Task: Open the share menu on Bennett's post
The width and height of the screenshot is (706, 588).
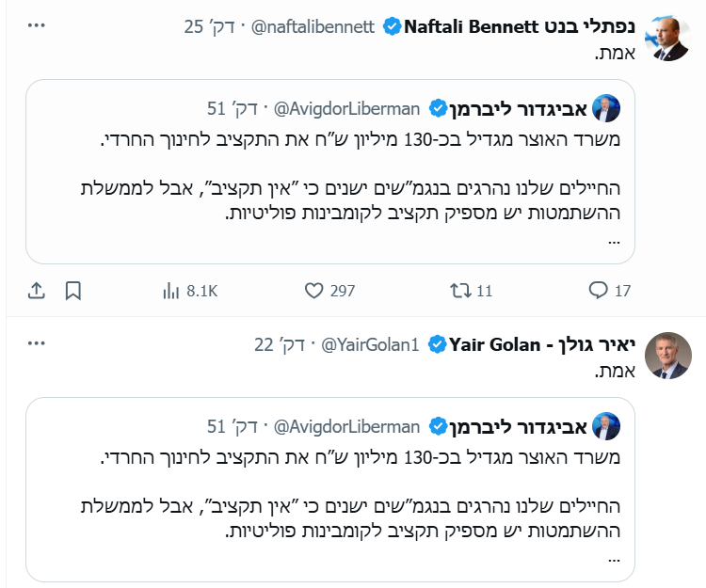Action: (x=35, y=291)
